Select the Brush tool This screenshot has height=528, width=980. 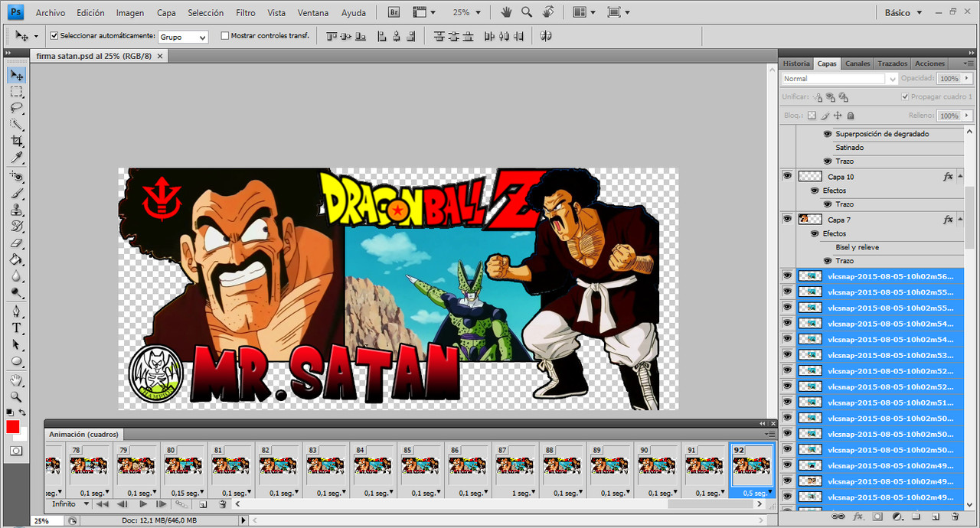16,194
